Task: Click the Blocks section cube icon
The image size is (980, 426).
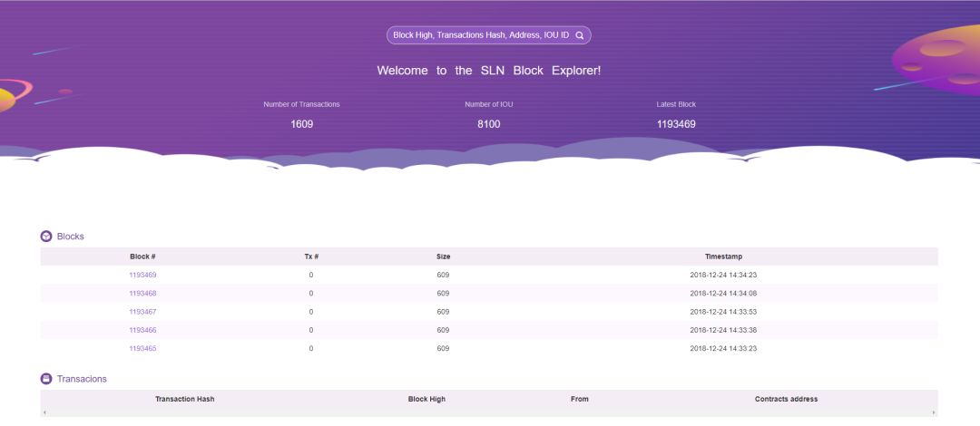Action: [46, 237]
